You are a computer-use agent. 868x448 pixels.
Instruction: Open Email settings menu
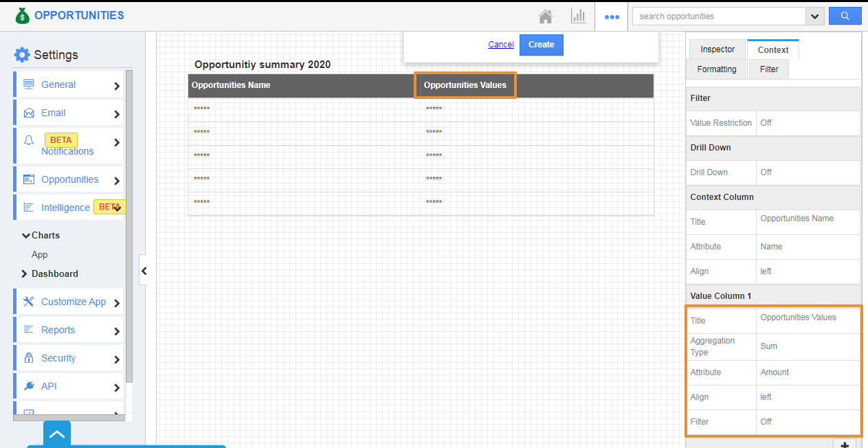68,113
